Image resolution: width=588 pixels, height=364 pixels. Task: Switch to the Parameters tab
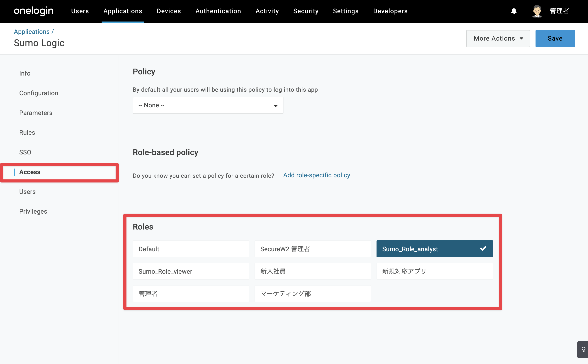[x=36, y=113]
